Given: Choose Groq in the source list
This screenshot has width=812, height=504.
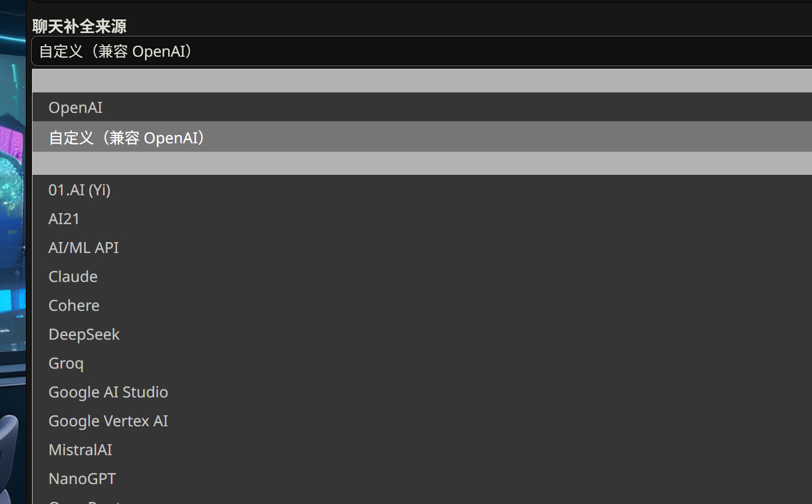Looking at the screenshot, I should pyautogui.click(x=66, y=363).
